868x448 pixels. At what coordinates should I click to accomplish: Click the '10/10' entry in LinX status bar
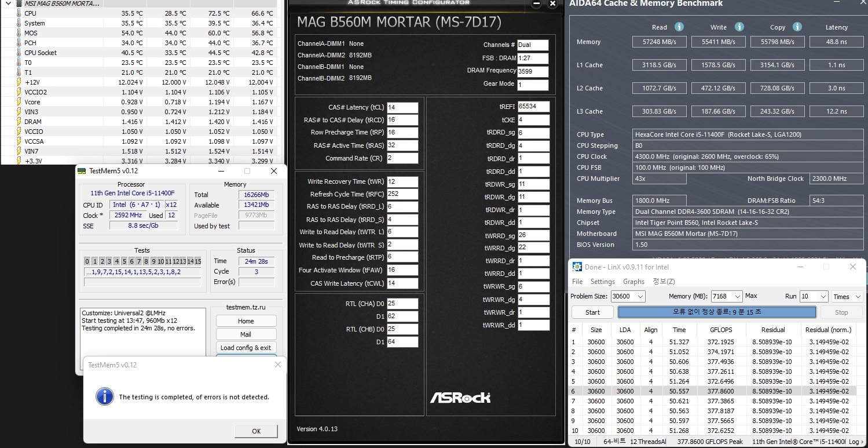583,442
